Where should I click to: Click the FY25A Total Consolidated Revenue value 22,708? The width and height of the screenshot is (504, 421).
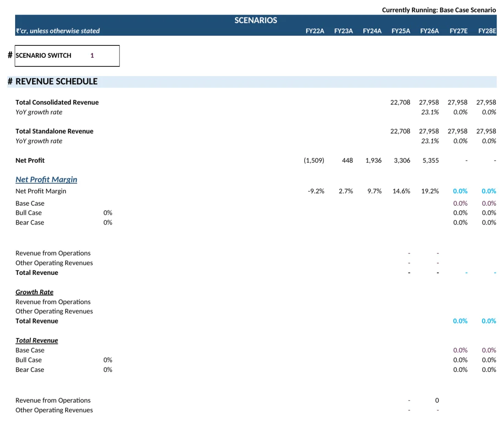tap(400, 102)
